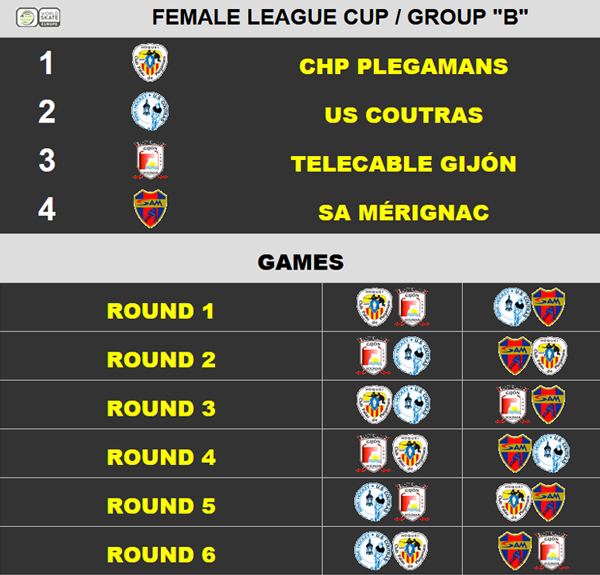Click the ROUND 6 label
The height and width of the screenshot is (575, 600).
pos(161,554)
